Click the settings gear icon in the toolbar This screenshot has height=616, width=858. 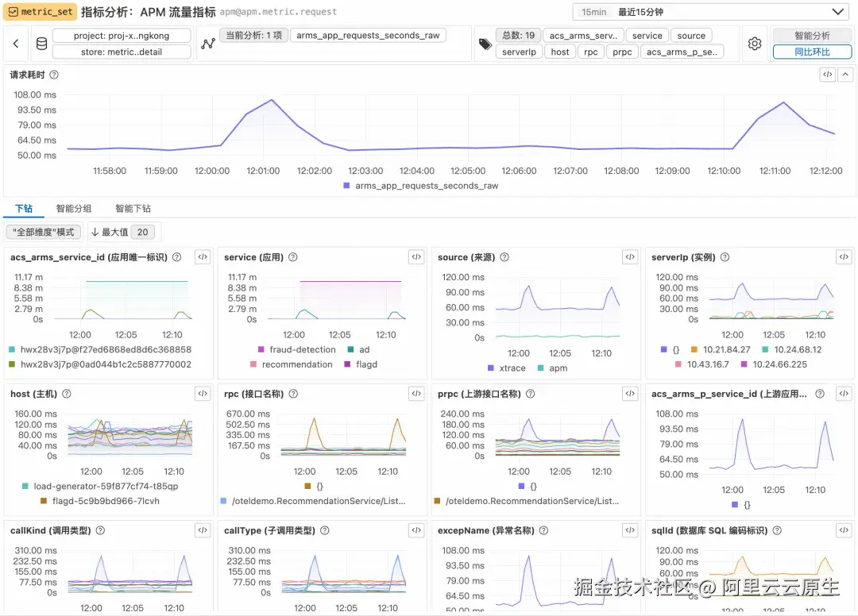753,43
